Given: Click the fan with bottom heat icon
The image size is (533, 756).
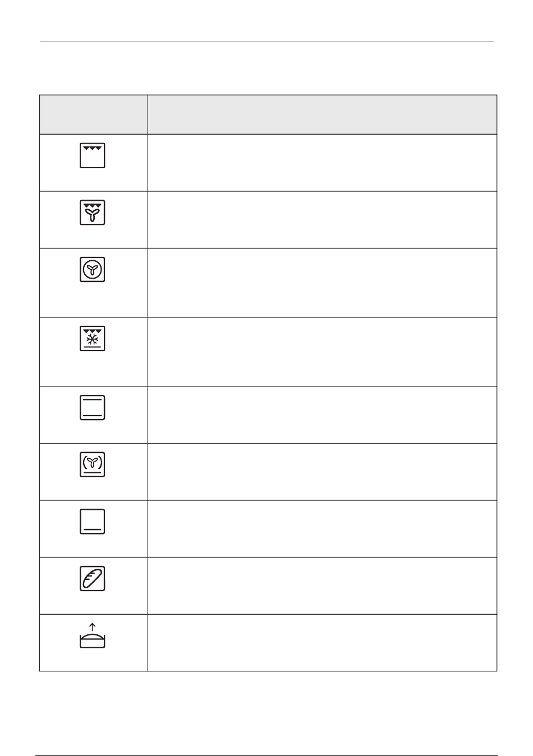Looking at the screenshot, I should tap(93, 465).
